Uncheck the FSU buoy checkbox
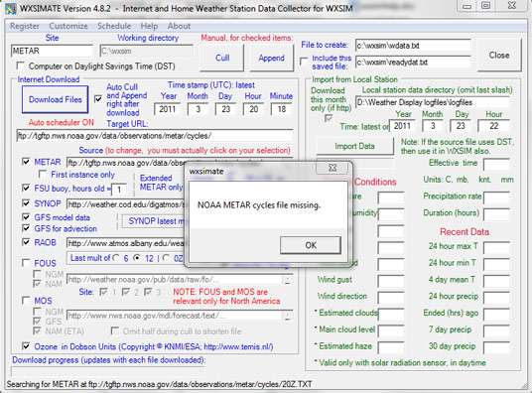532x393 pixels. coord(26,188)
